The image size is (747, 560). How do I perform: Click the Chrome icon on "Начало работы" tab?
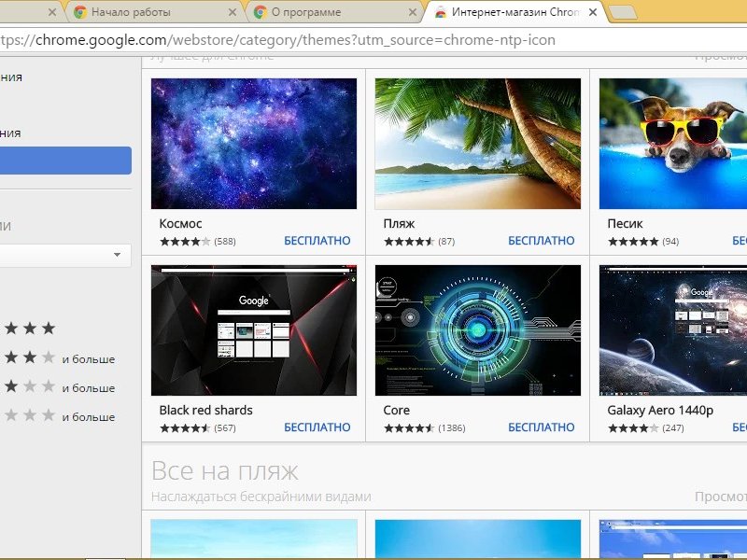[80, 12]
